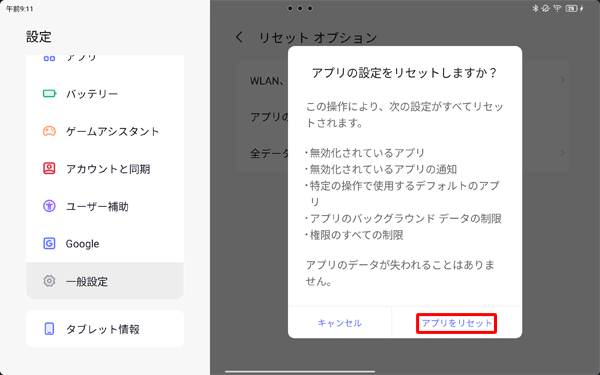Expand the 全データ row chevron
600x375 pixels.
coord(562,153)
